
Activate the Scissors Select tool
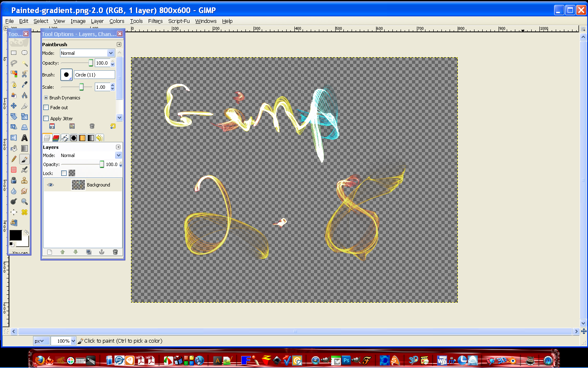click(x=24, y=74)
